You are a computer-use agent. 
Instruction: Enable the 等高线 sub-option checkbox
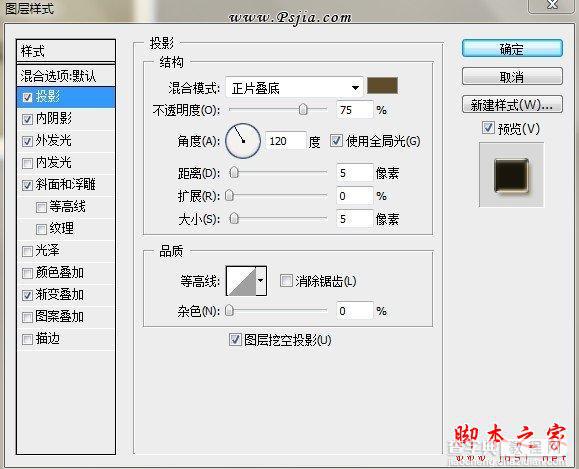pos(41,207)
